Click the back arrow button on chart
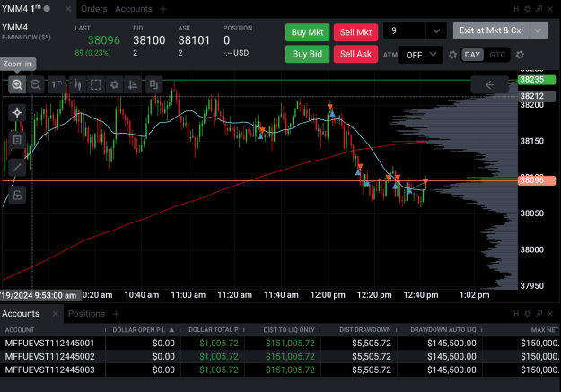561x392 pixels. (x=489, y=84)
